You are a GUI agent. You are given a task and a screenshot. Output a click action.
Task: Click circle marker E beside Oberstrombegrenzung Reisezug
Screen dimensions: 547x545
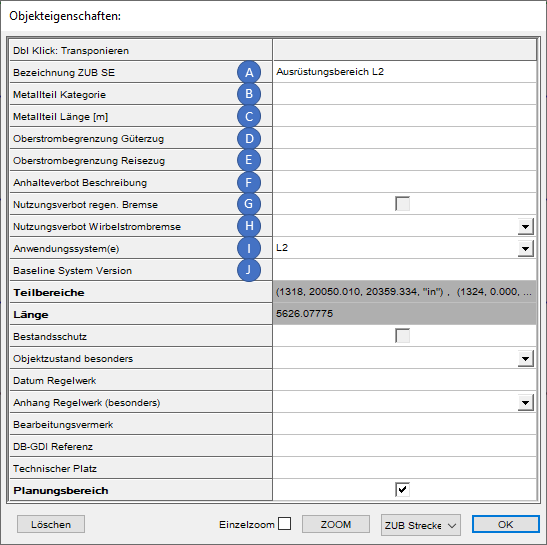(x=249, y=160)
